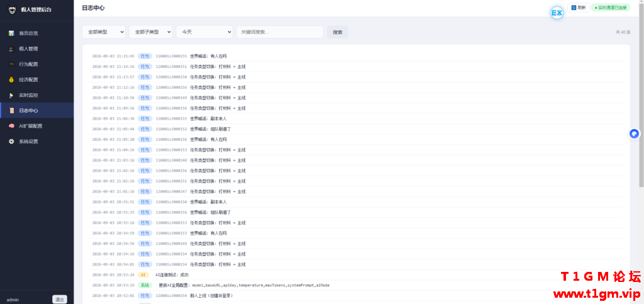Click timestamp 2026-09-03 21:12:16
Image resolution: width=644 pixels, height=304 pixels.
click(x=113, y=87)
